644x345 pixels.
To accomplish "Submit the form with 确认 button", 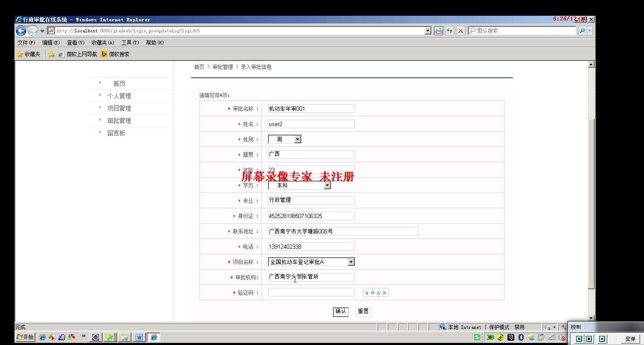I will [341, 312].
